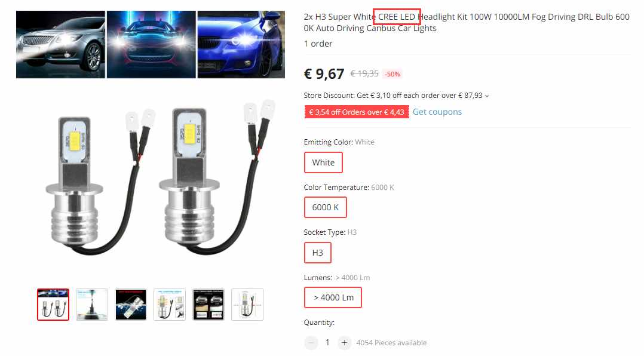Expand the Store Discount dropdown arrow

pyautogui.click(x=487, y=96)
